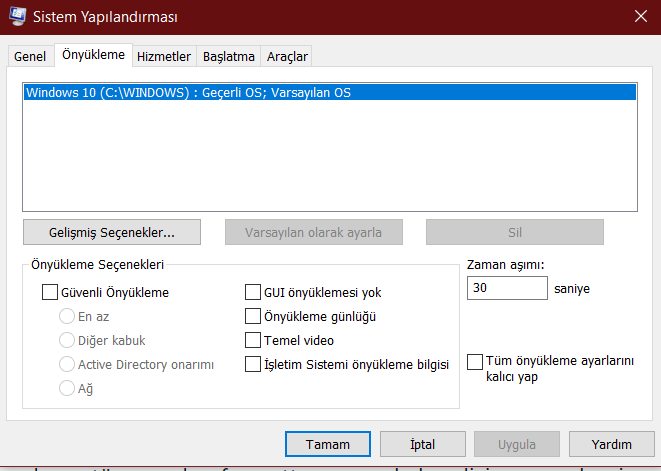
Task: Choose Active Directory onarımı radio option
Action: coord(67,364)
